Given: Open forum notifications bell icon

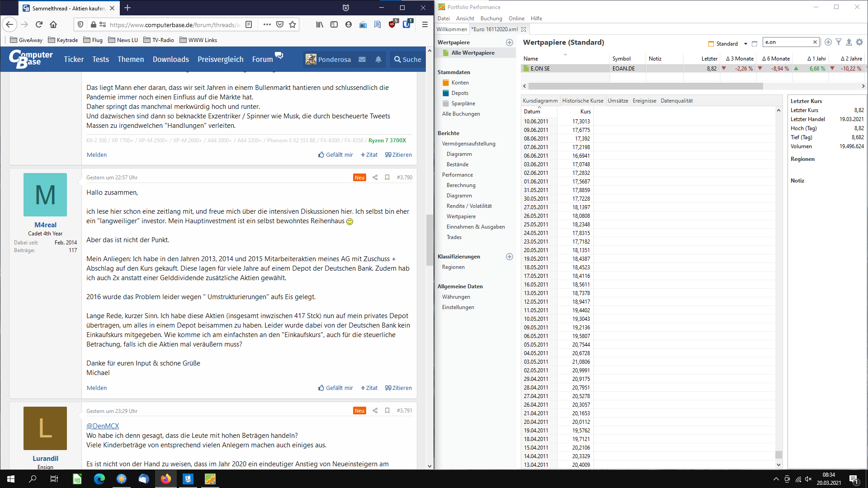Looking at the screenshot, I should click(x=378, y=59).
